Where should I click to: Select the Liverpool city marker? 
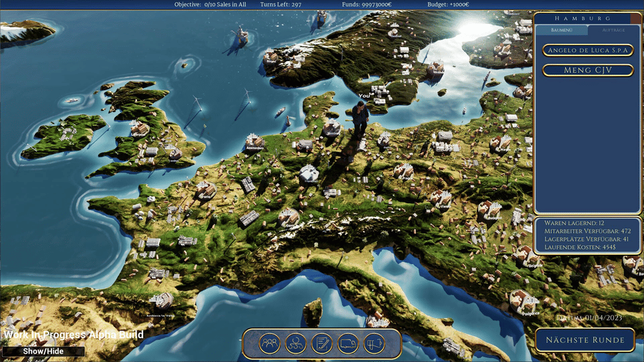pyautogui.click(x=138, y=129)
